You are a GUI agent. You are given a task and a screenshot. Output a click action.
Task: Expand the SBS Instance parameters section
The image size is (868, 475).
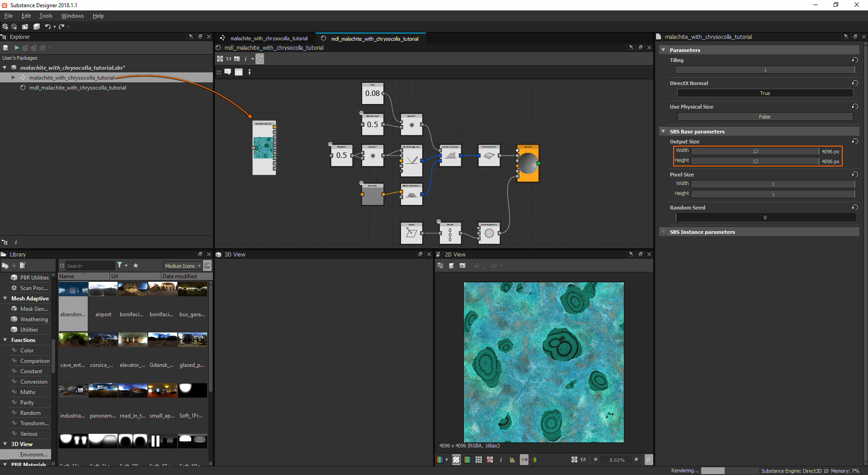point(663,232)
